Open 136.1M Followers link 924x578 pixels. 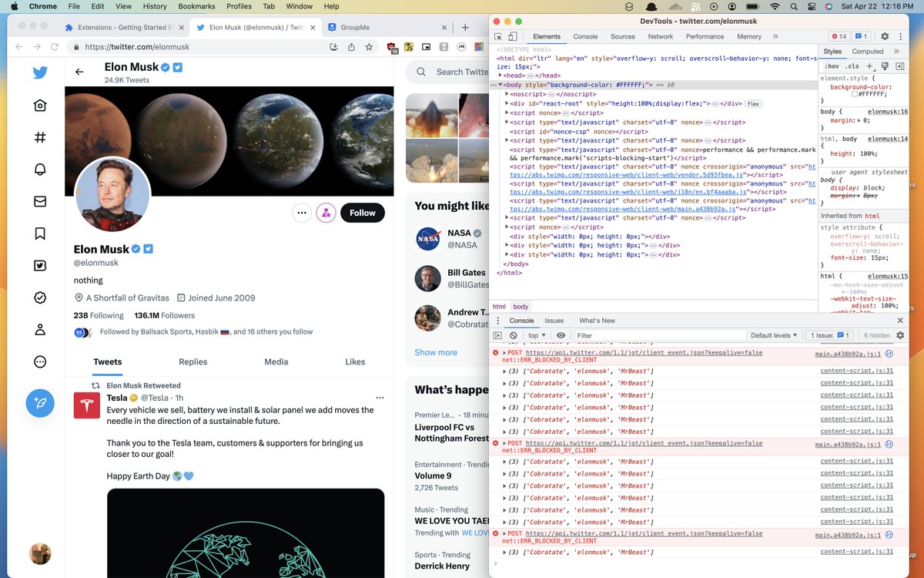pyautogui.click(x=164, y=315)
